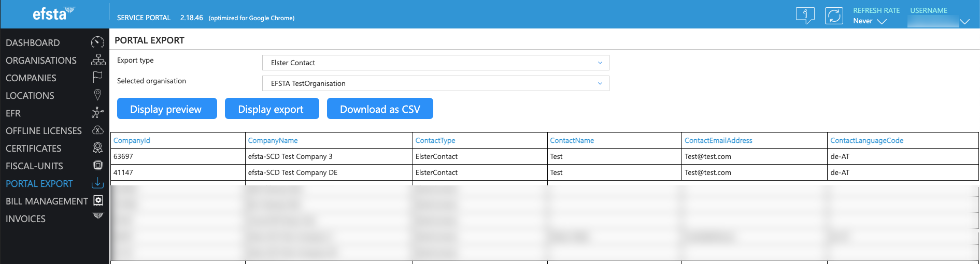Select ContactName Test in row 41147
This screenshot has height=264, width=980.
click(x=615, y=172)
